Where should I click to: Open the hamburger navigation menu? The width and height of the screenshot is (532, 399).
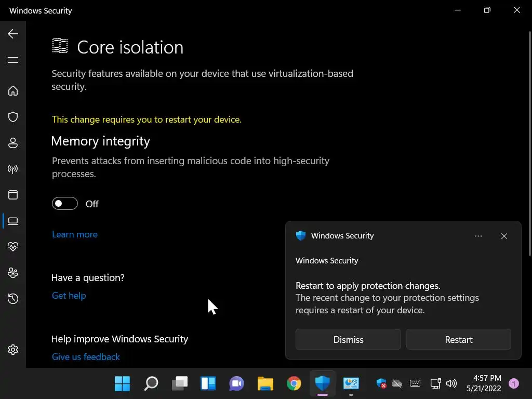click(13, 60)
